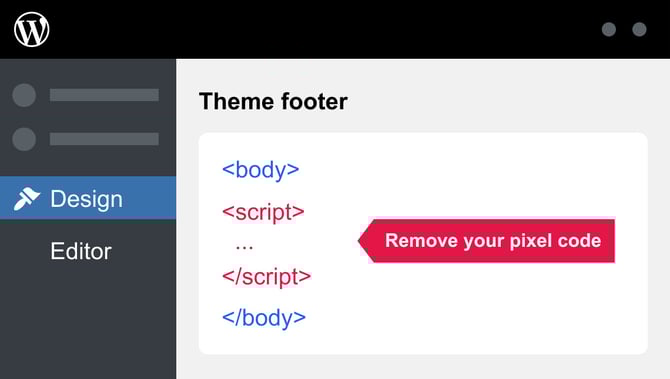This screenshot has height=379, width=670.
Task: Click the first gray circle in sidebar
Action: 24,95
